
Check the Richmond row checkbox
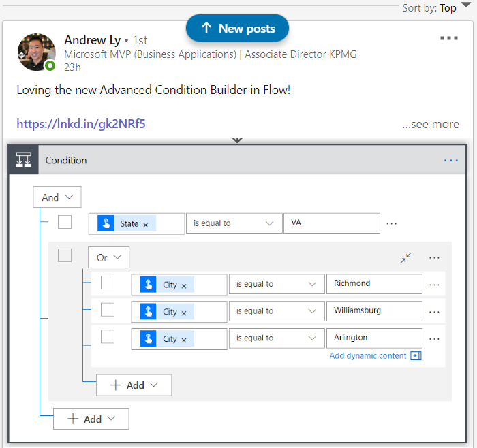click(x=108, y=283)
